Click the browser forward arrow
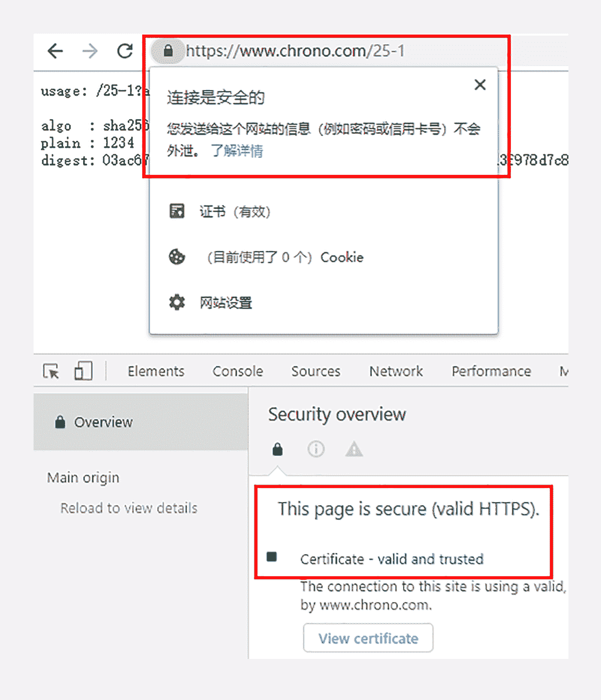 pos(90,51)
